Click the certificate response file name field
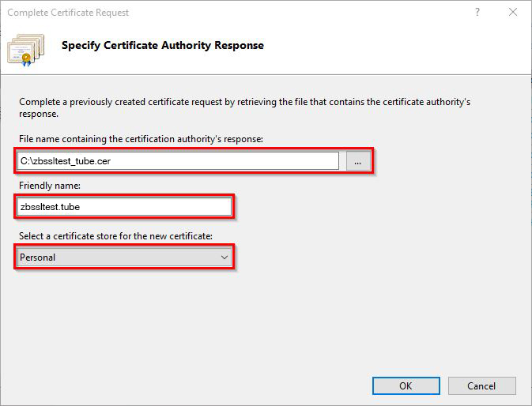The image size is (532, 406). (x=237, y=161)
